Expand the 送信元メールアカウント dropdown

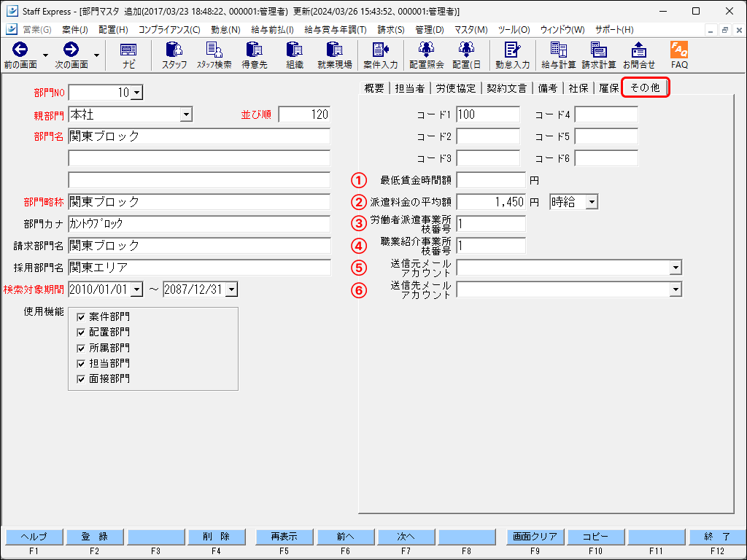(x=676, y=268)
